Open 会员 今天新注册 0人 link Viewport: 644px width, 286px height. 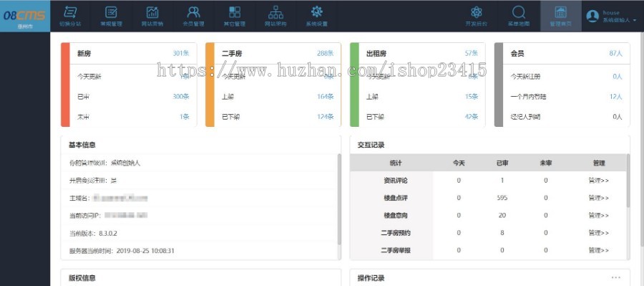[618, 76]
